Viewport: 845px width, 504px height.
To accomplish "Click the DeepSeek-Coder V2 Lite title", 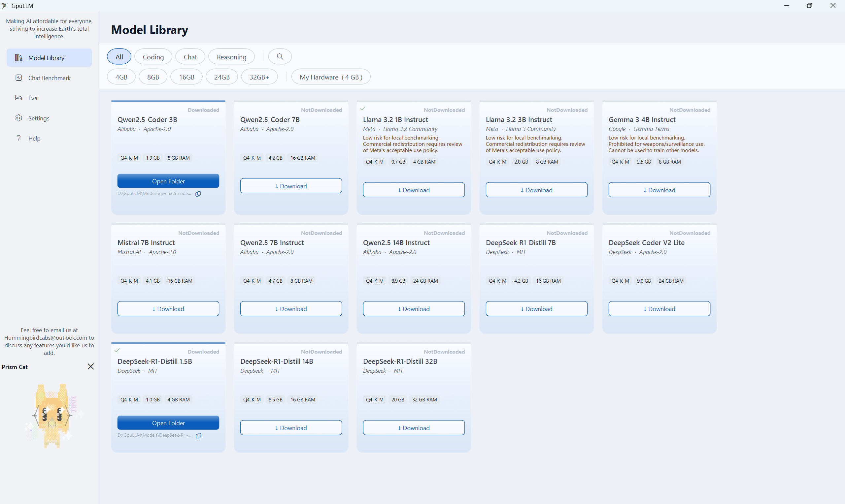I will (x=646, y=242).
